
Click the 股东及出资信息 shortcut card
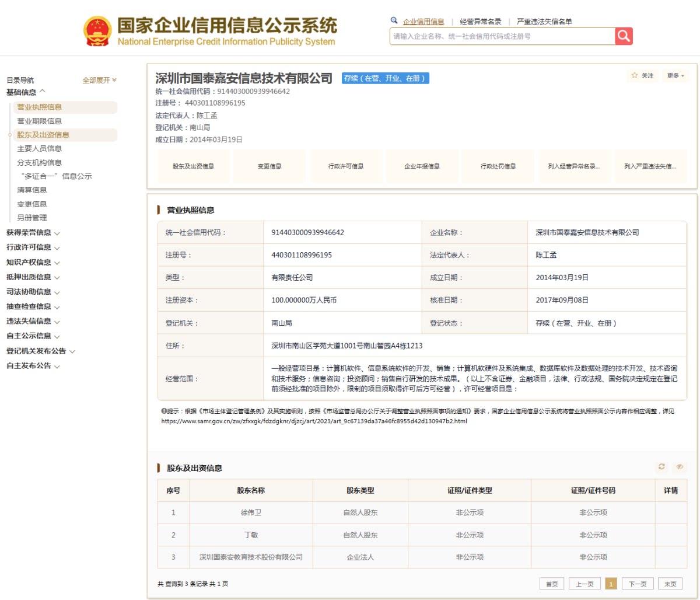tap(193, 166)
